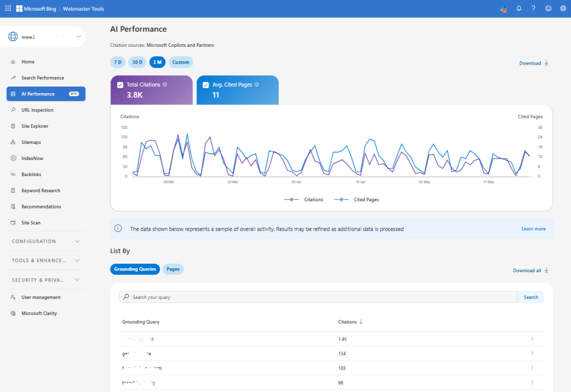Click the Search button
Screen dimensions: 571x392
pyautogui.click(x=531, y=297)
